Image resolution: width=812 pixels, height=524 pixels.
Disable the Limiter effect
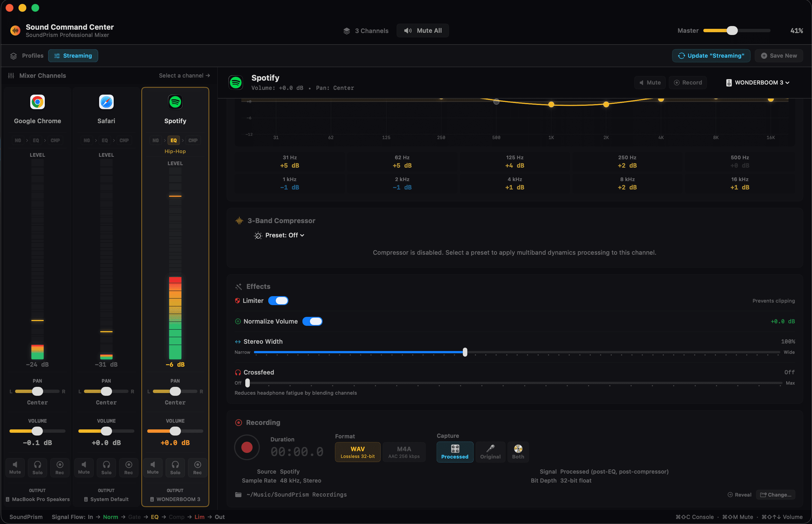click(x=278, y=300)
